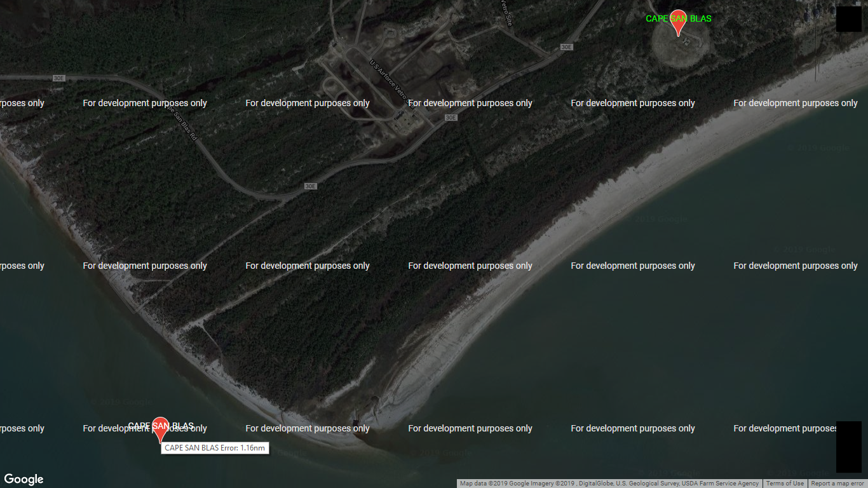Image resolution: width=868 pixels, height=488 pixels.
Task: Click the 30E route shield near the Vero Site
Action: click(566, 46)
